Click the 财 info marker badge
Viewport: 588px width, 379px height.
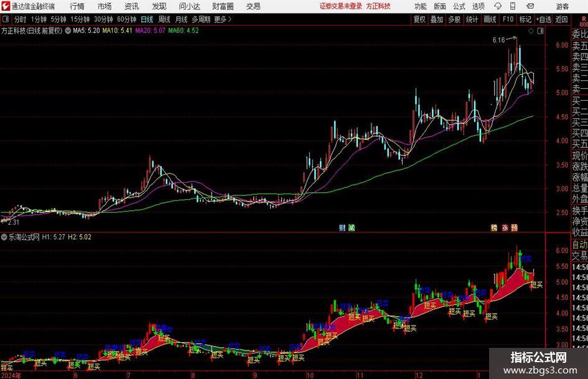click(x=342, y=228)
